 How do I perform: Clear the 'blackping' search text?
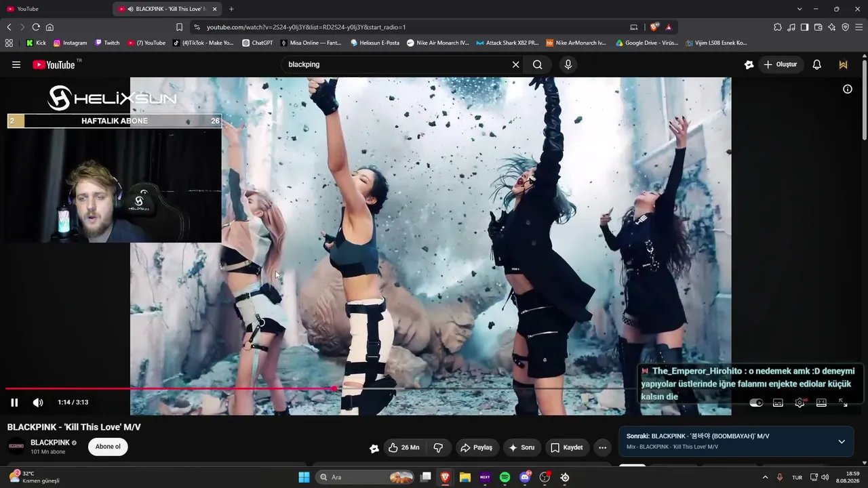click(x=515, y=64)
